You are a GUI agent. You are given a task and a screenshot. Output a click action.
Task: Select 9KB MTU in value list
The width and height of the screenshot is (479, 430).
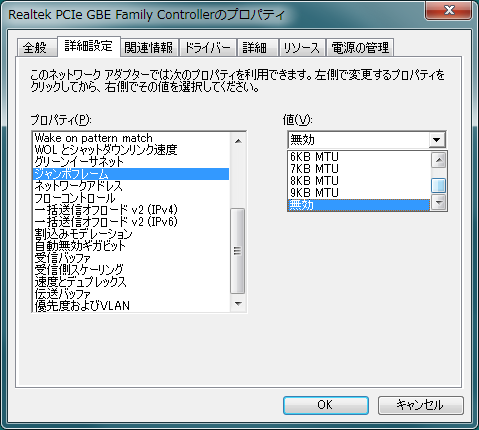point(358,193)
